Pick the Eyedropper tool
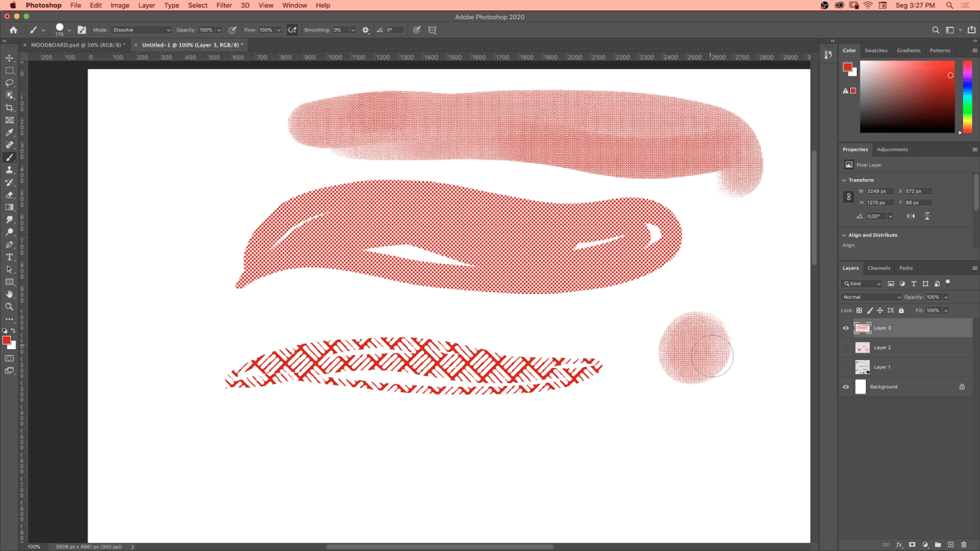The height and width of the screenshot is (551, 980). pos(10,133)
